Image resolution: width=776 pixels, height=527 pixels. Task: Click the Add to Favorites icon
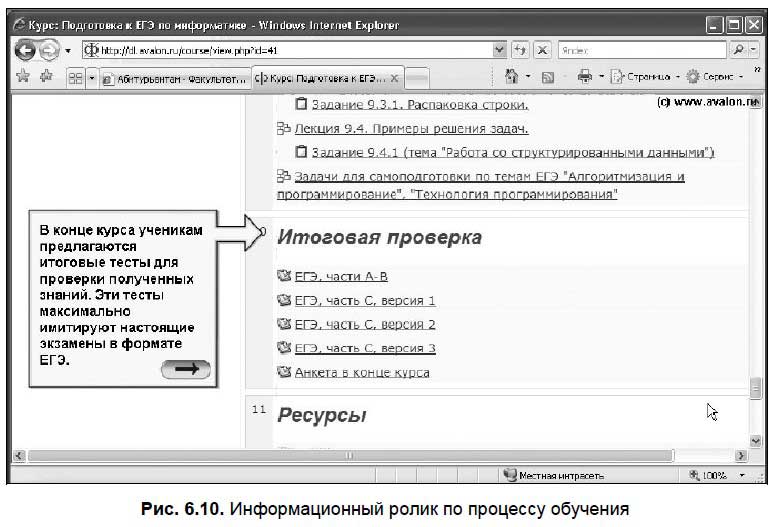point(47,76)
